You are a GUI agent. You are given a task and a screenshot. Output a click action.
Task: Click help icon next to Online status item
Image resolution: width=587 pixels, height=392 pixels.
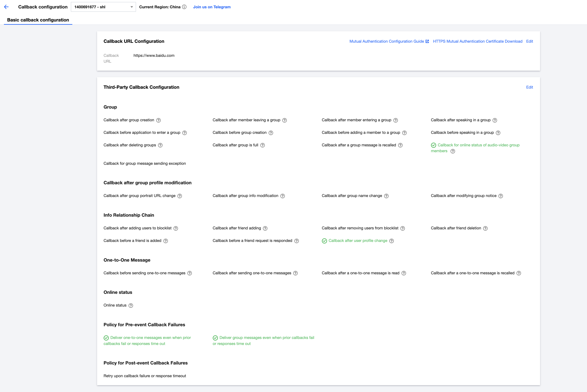pos(131,306)
